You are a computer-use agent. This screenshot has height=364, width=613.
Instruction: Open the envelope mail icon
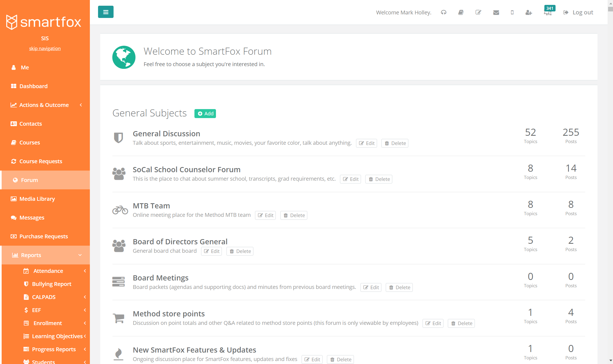point(496,12)
